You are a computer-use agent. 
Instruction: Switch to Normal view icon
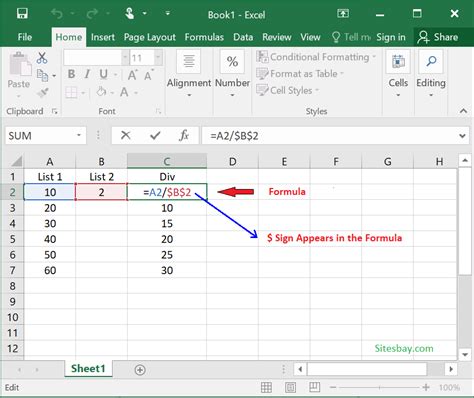pos(266,387)
